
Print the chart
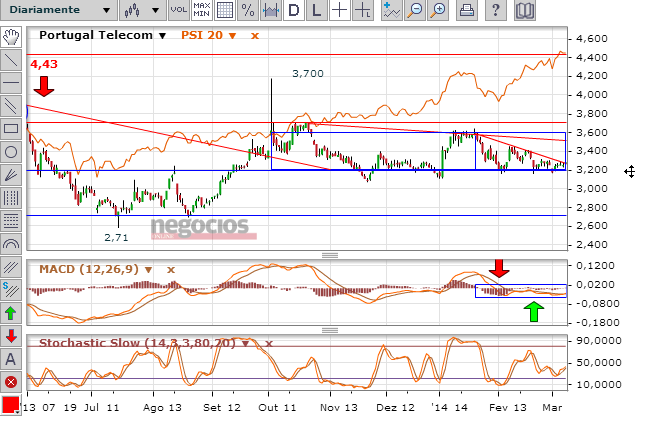(x=467, y=10)
